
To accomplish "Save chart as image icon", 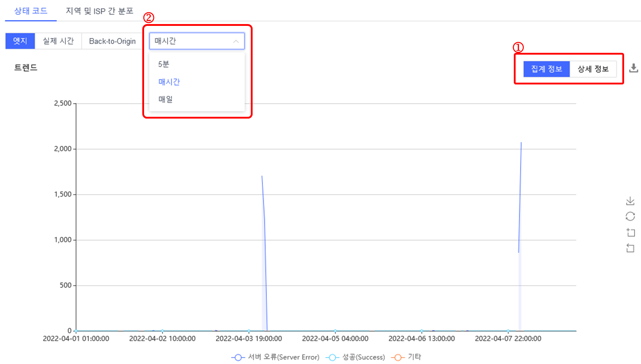I will click(630, 201).
